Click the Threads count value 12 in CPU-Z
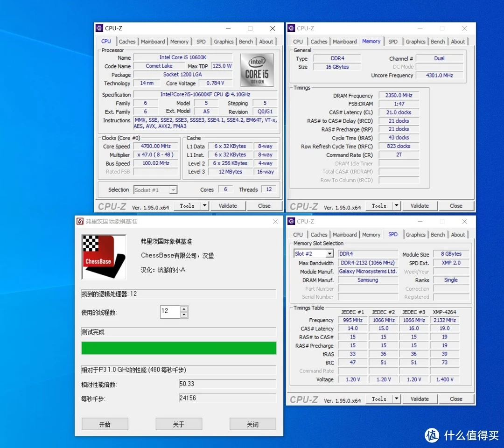This screenshot has height=448, width=504. pyautogui.click(x=269, y=189)
